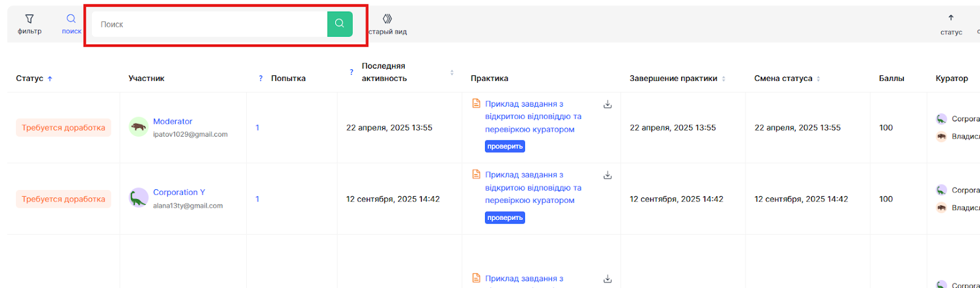Click help question mark beside Попытка
Screen dimensions: 980x288
tap(261, 78)
